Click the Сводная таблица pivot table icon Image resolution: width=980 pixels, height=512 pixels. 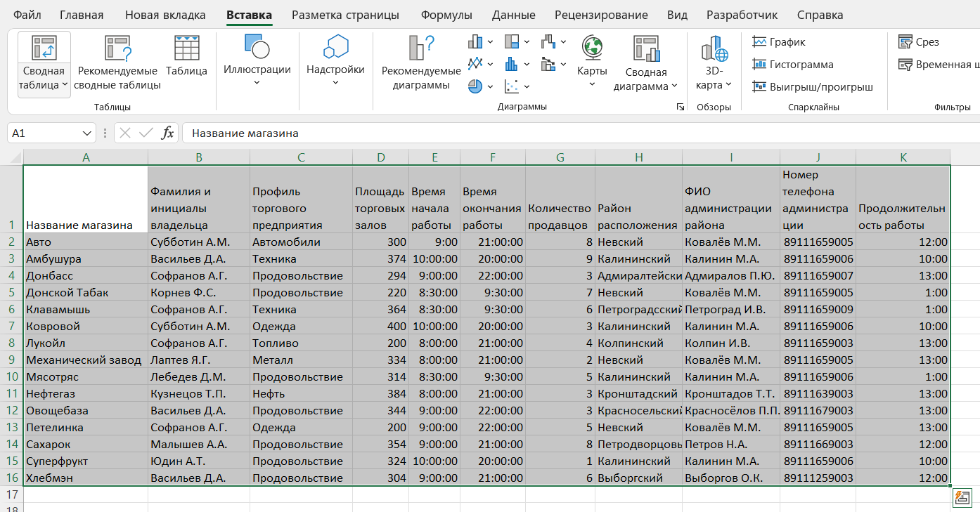click(x=44, y=48)
